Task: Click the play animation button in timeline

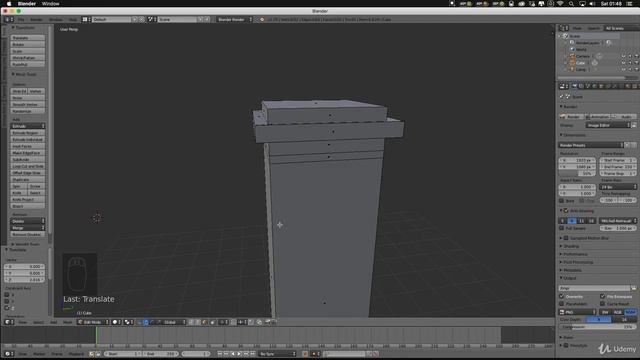Action: click(x=239, y=354)
